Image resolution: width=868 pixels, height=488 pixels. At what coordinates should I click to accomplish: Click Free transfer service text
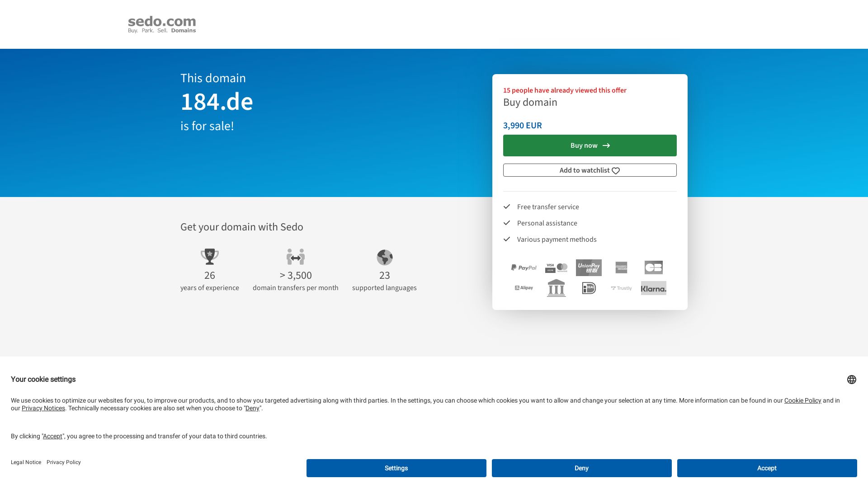(x=548, y=207)
